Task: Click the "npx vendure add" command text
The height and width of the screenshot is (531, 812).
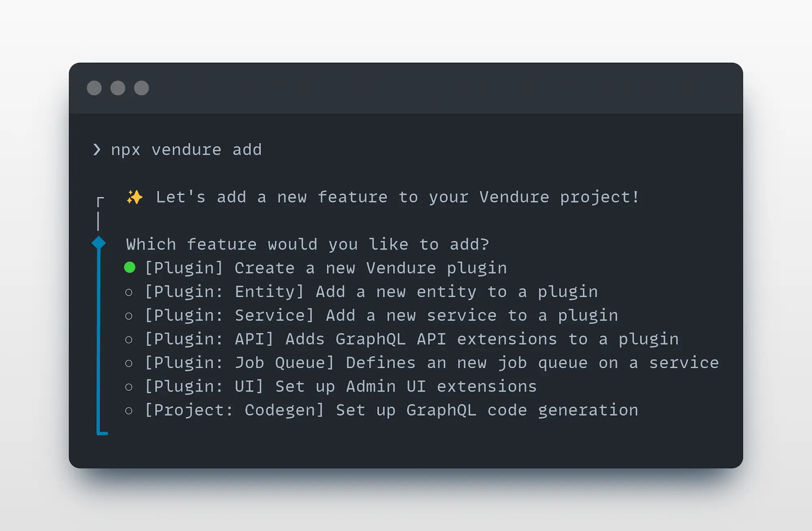Action: pos(186,150)
